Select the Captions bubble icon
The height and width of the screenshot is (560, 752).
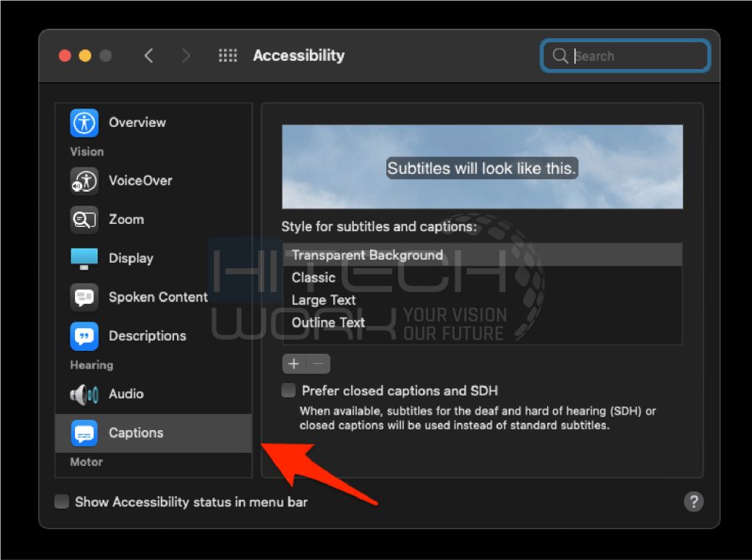click(x=84, y=433)
